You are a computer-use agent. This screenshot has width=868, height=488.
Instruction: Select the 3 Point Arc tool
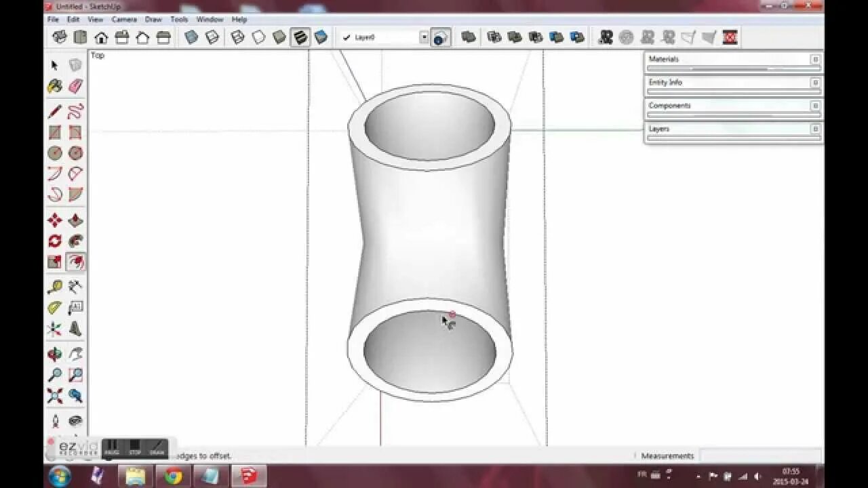pyautogui.click(x=55, y=195)
